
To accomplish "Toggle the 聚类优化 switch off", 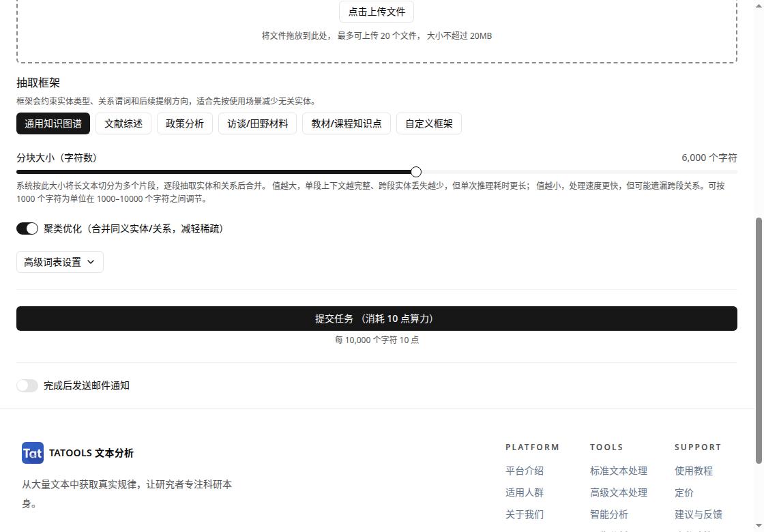I will click(27, 228).
